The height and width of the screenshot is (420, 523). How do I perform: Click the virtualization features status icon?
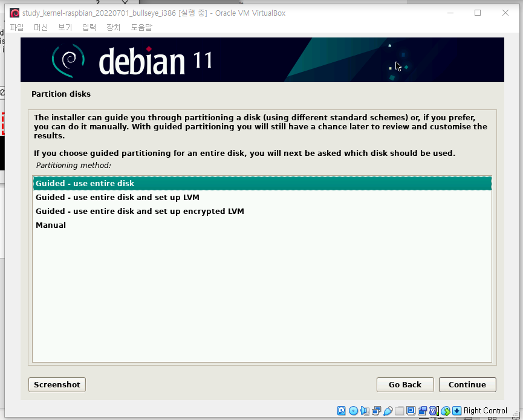(x=434, y=410)
